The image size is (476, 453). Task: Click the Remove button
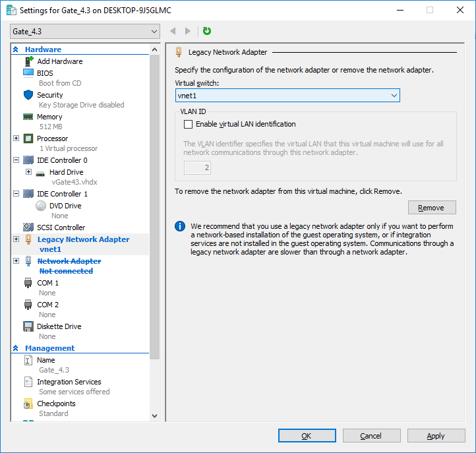click(432, 207)
